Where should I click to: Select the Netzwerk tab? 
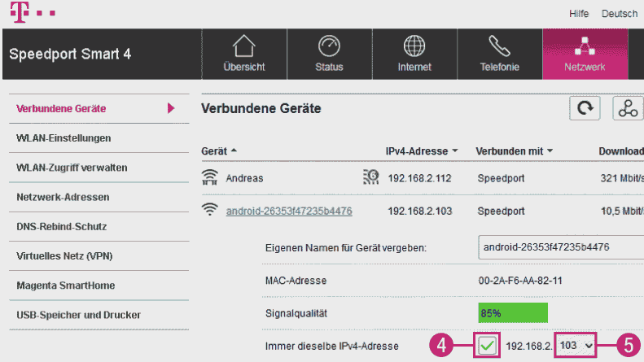pos(585,54)
